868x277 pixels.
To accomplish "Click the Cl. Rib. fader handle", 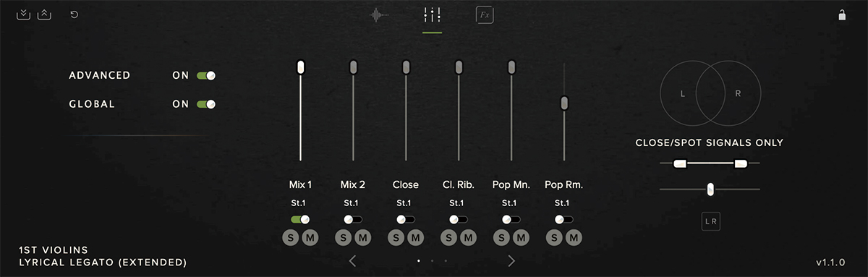I will [459, 67].
